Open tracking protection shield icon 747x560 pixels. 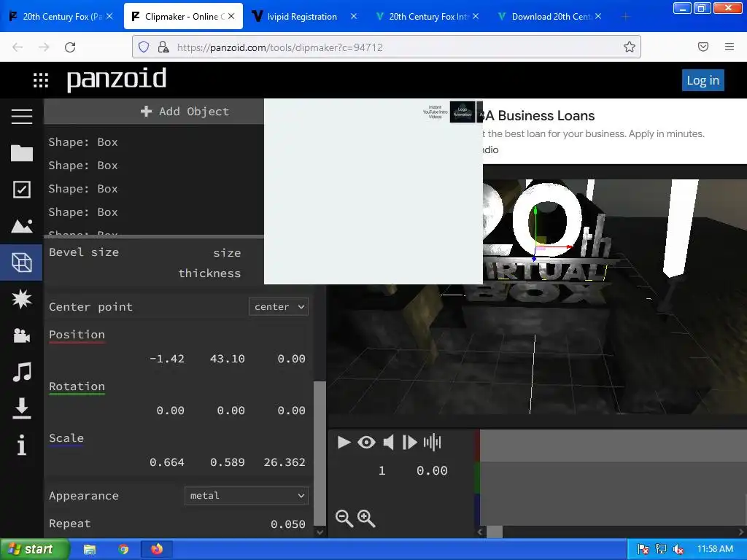144,47
